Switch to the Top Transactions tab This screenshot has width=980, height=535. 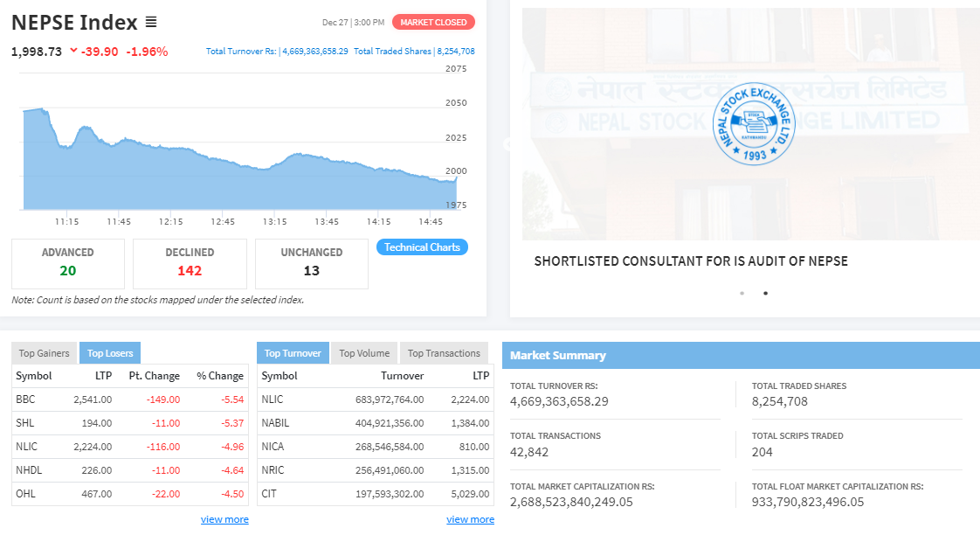tap(444, 353)
